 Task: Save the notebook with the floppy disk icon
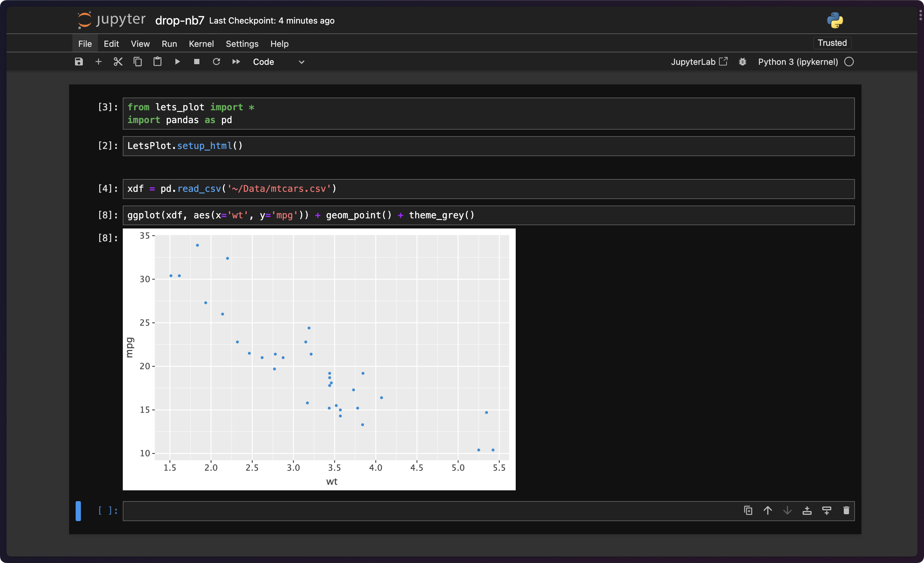(x=79, y=62)
